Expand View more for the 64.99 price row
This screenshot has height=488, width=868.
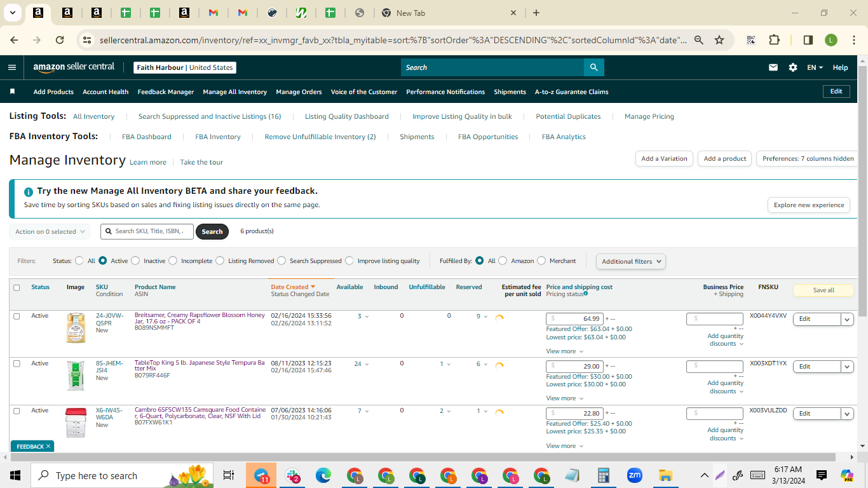564,351
